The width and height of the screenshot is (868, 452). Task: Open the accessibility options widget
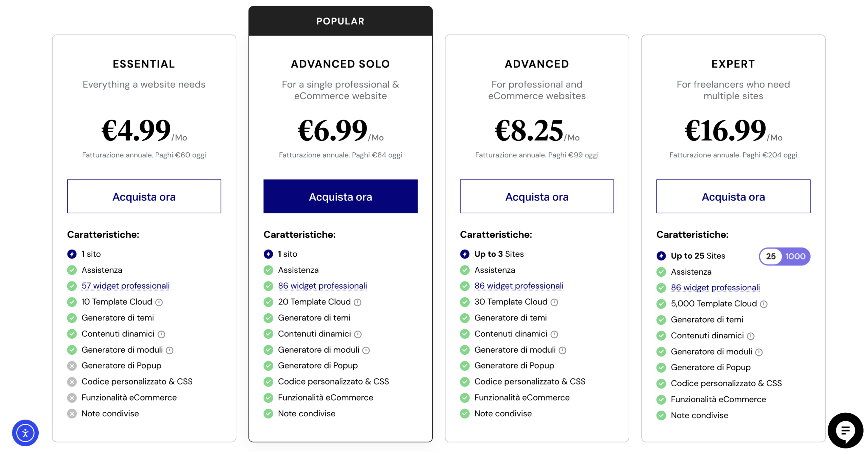[x=25, y=433]
